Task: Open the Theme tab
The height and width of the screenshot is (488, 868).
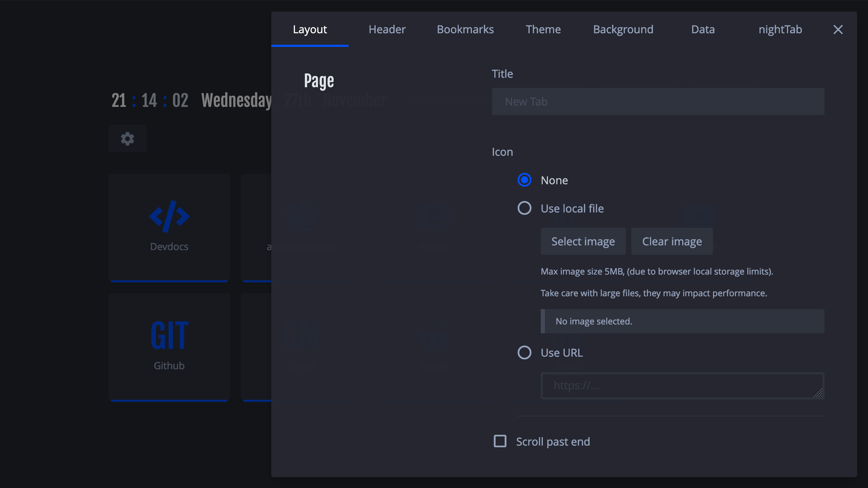Action: point(543,30)
